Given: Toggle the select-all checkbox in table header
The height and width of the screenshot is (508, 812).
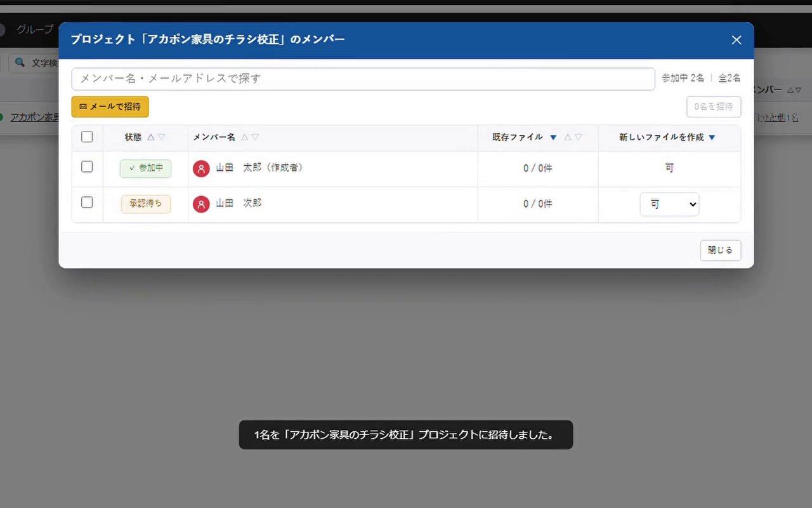Looking at the screenshot, I should [87, 137].
